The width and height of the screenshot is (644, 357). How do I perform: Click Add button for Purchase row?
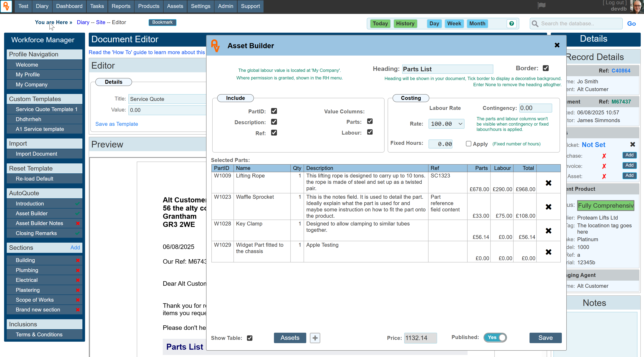click(x=629, y=155)
